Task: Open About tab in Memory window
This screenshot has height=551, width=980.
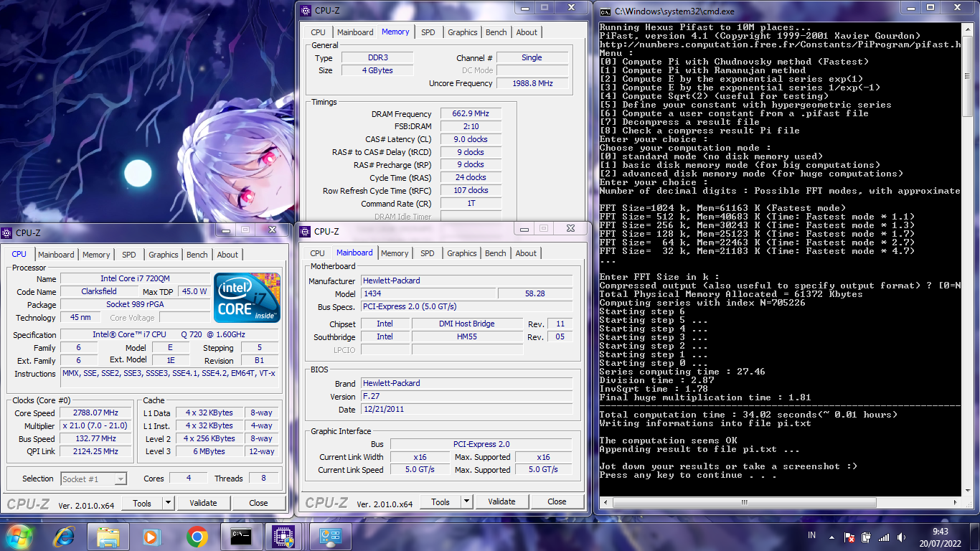Action: pos(527,32)
